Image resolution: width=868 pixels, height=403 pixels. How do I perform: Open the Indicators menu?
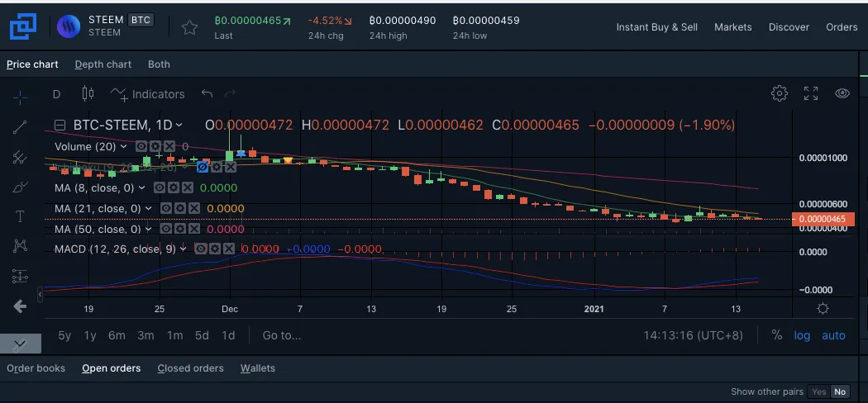[147, 94]
